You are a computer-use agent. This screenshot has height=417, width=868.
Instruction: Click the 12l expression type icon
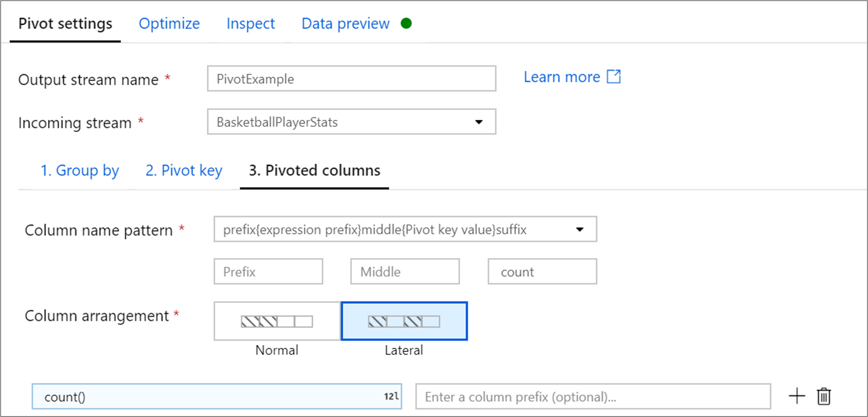[391, 396]
